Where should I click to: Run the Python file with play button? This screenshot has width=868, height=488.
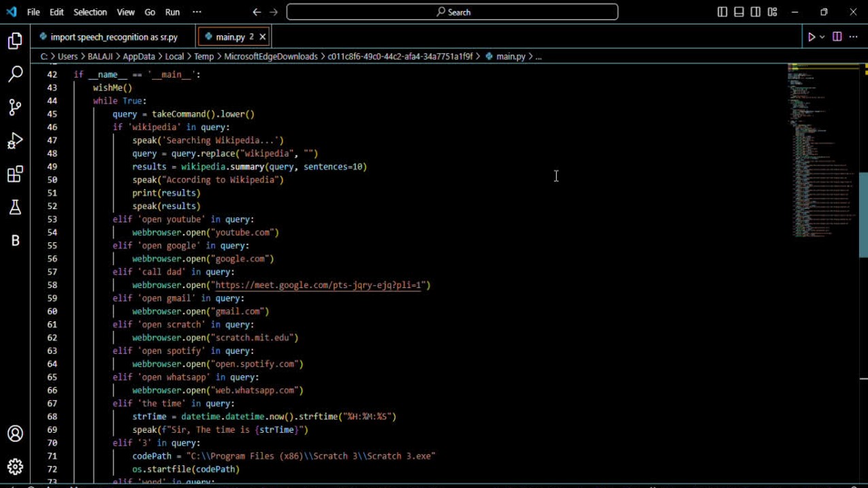(x=811, y=37)
